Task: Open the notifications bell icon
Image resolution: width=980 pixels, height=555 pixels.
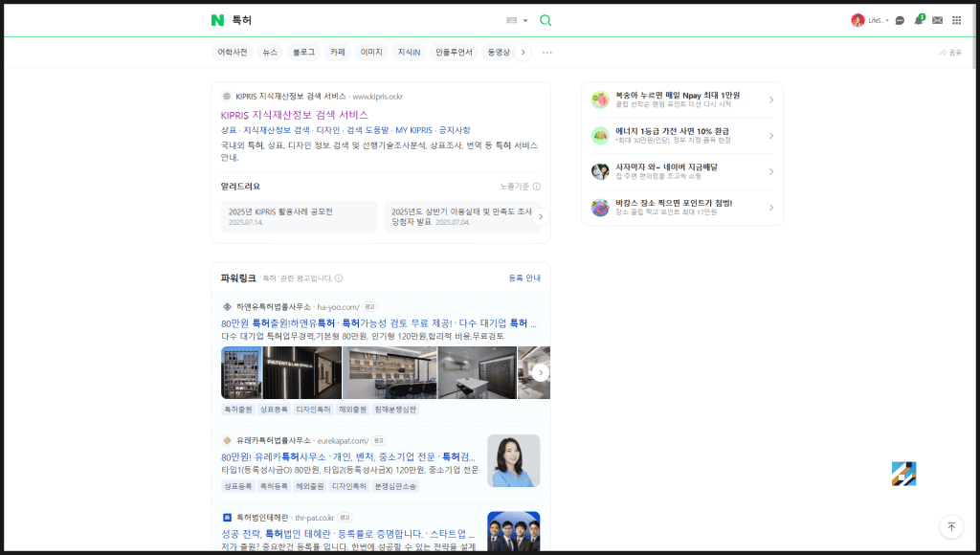Action: [x=919, y=20]
